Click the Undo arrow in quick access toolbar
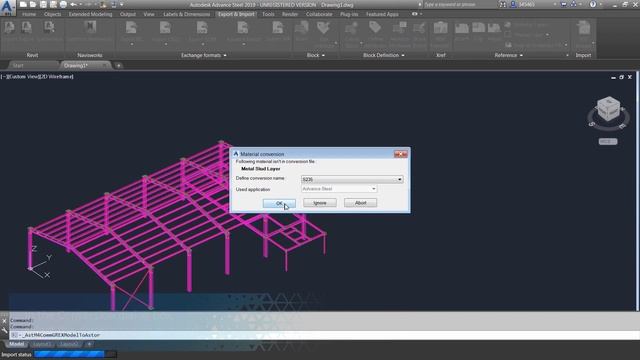Screen dimensions: 640x360 coord(73,4)
